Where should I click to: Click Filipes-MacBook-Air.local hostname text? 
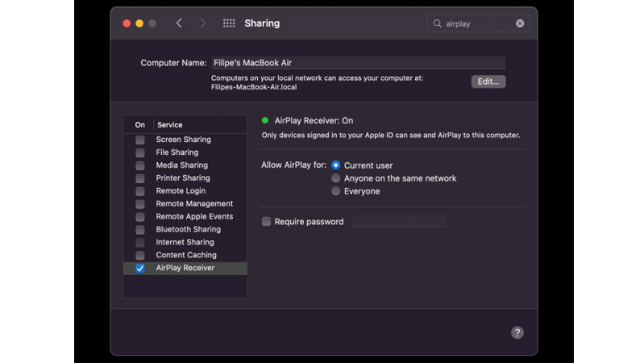[x=254, y=87]
